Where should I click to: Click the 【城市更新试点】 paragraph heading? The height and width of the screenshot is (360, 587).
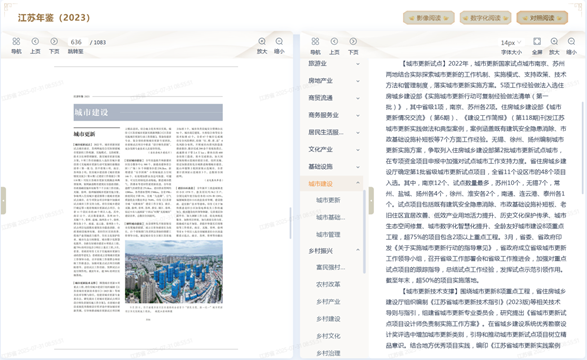click(x=425, y=64)
